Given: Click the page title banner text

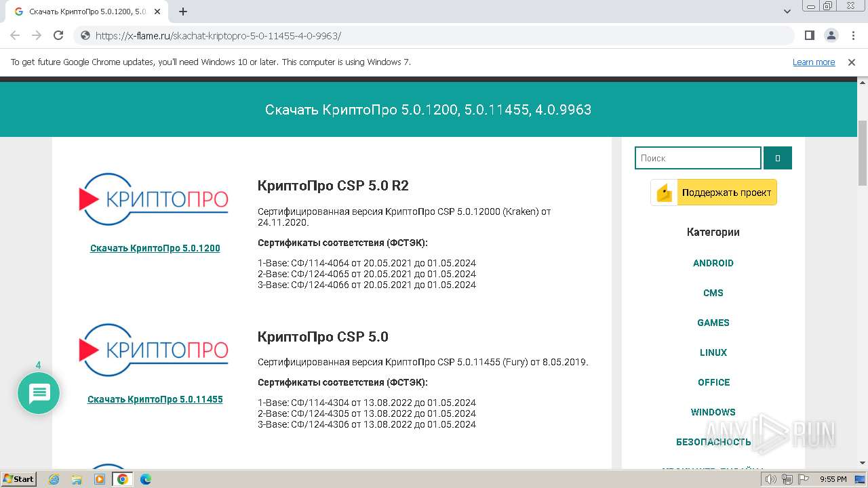Looking at the screenshot, I should [428, 110].
